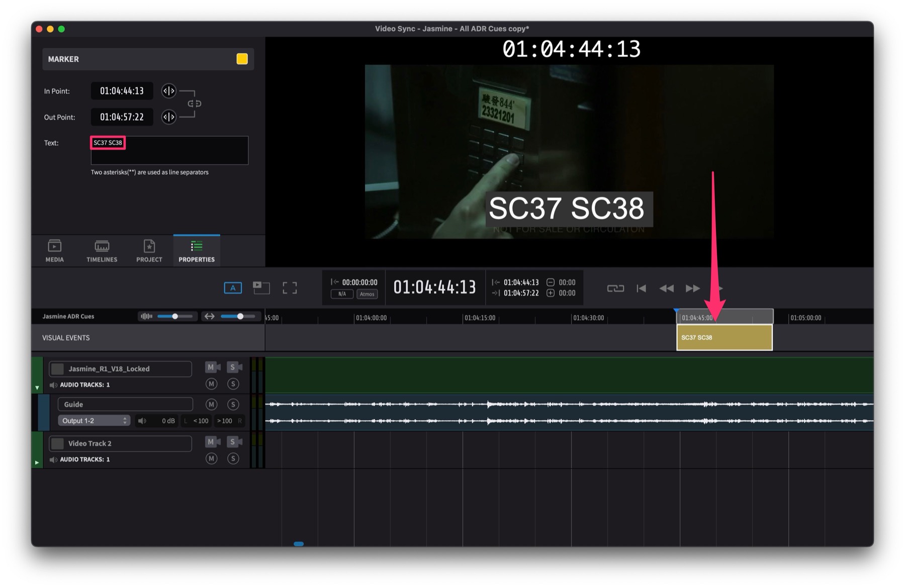The image size is (905, 588).
Task: Open the MEDIA tab
Action: (x=55, y=251)
